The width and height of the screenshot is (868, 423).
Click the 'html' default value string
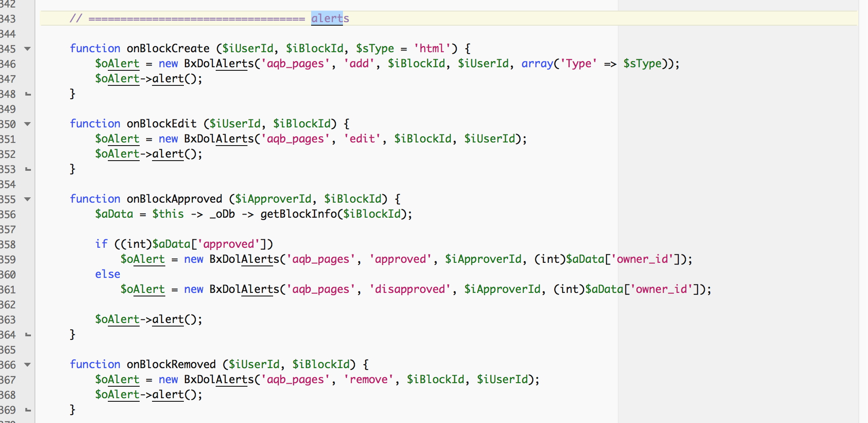(432, 49)
